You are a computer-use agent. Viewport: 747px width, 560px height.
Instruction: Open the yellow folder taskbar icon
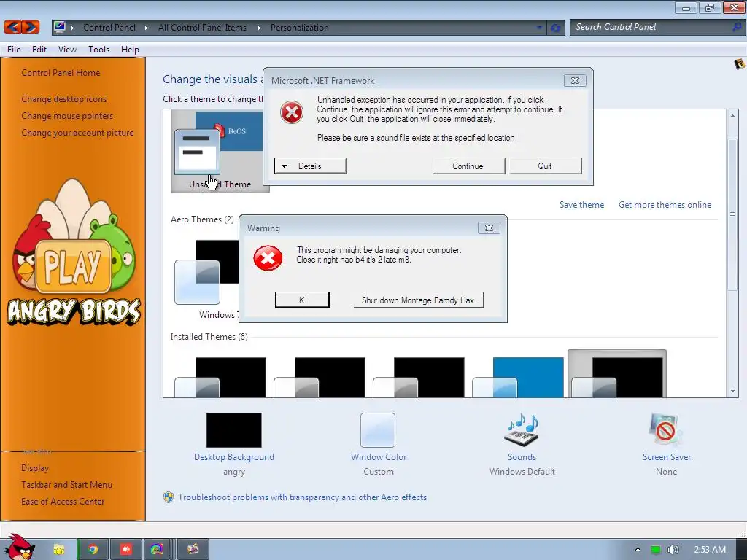point(58,550)
